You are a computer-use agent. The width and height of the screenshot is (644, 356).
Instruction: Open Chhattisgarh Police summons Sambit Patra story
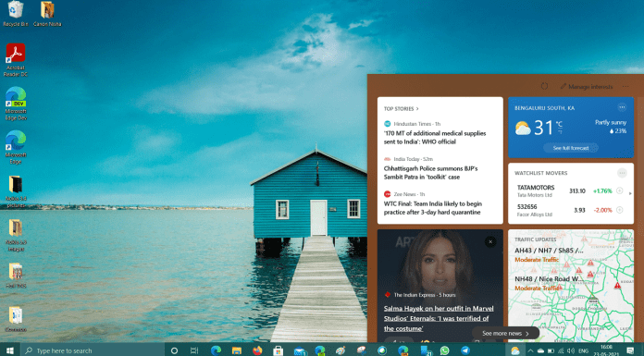tap(431, 173)
